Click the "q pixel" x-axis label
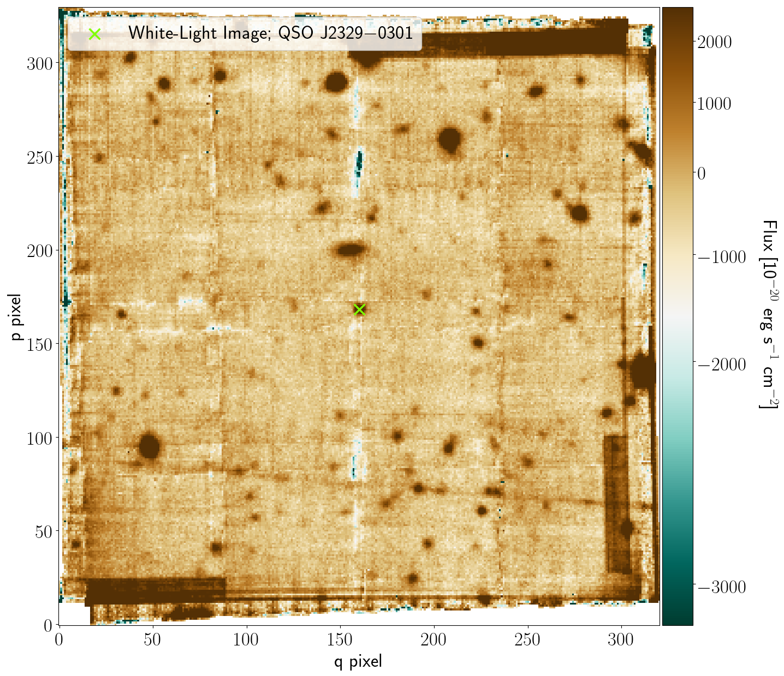The width and height of the screenshot is (784, 676). pyautogui.click(x=358, y=661)
